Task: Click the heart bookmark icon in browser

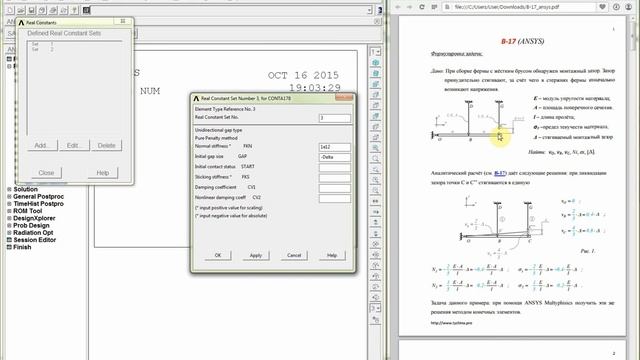Action: (x=602, y=7)
